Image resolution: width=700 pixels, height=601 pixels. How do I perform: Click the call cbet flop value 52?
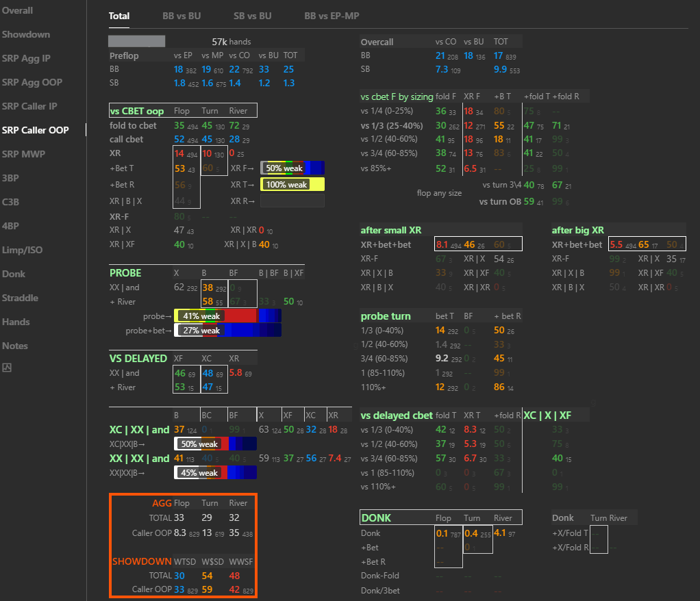pos(179,139)
